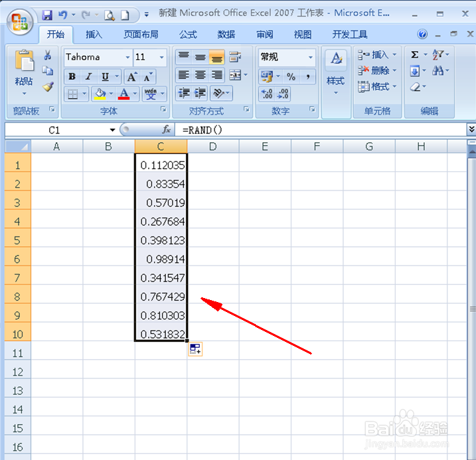Click the AutoSum sigma icon
476x460 pixels.
coord(415,54)
